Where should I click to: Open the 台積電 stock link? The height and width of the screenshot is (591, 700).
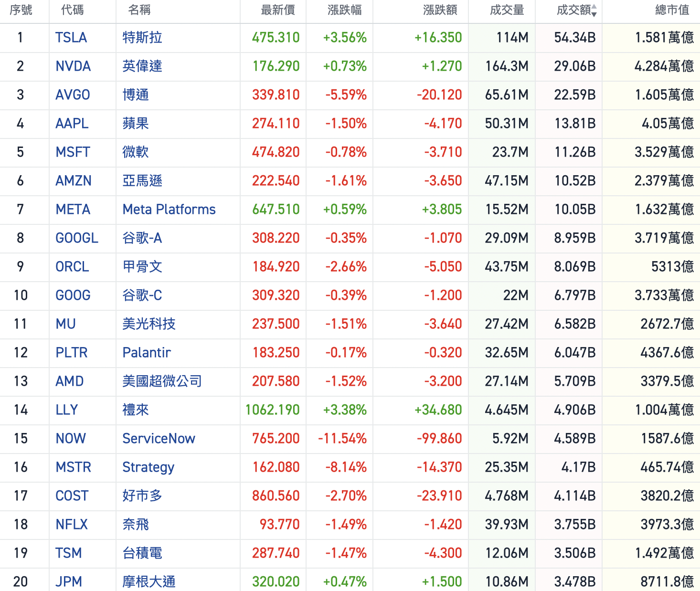pyautogui.click(x=142, y=553)
